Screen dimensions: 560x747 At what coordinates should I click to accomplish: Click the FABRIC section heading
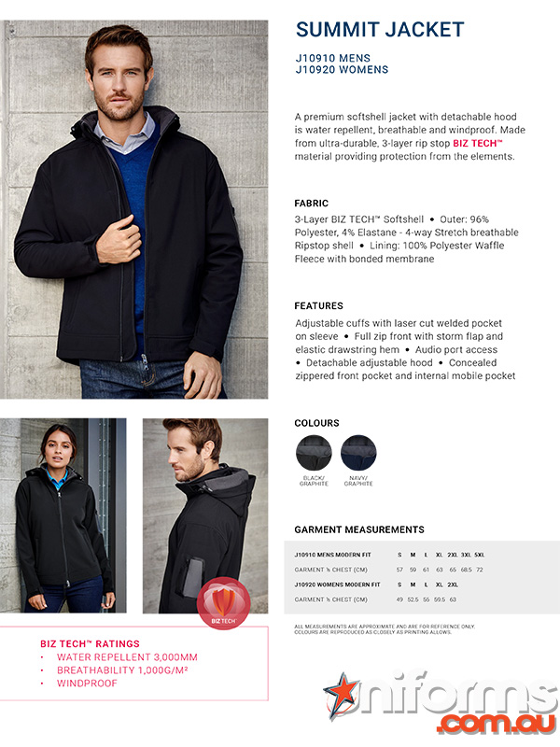click(312, 204)
